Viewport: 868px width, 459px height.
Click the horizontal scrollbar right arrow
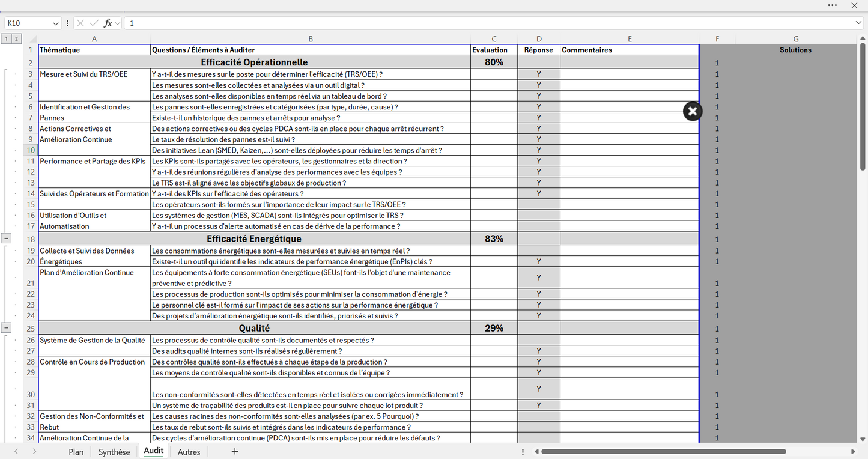coord(853,451)
